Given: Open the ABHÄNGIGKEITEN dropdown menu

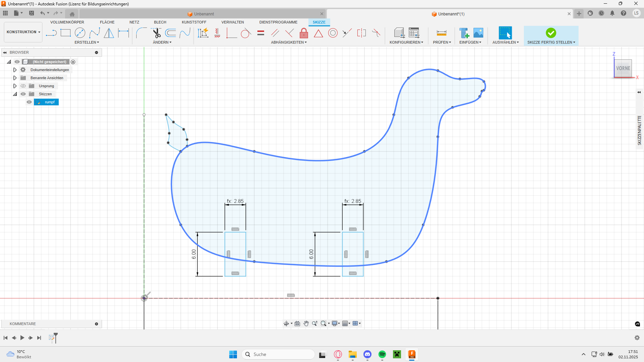Looking at the screenshot, I should 289,42.
